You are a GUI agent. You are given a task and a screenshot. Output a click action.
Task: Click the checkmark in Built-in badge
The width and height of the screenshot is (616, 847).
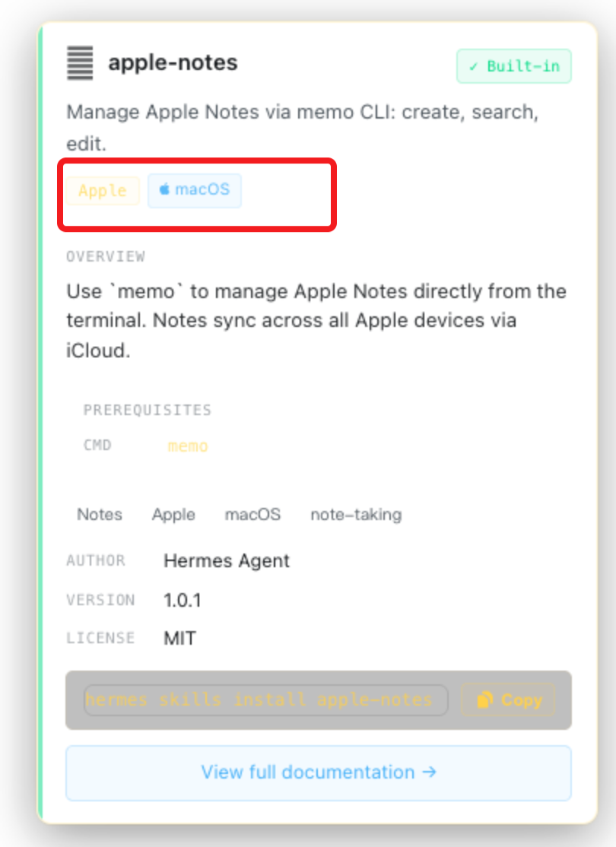[473, 66]
